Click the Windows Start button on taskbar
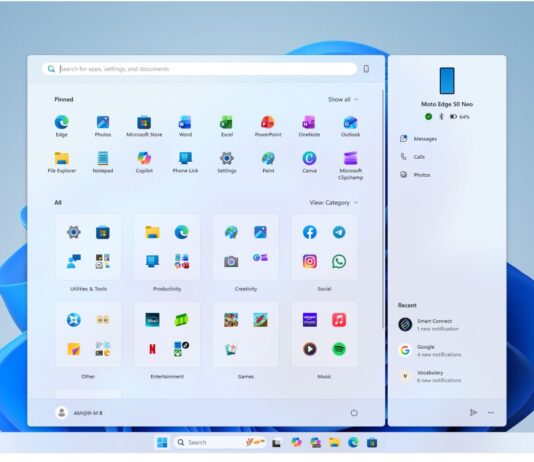Screen dimensions: 534x462 tap(162, 442)
